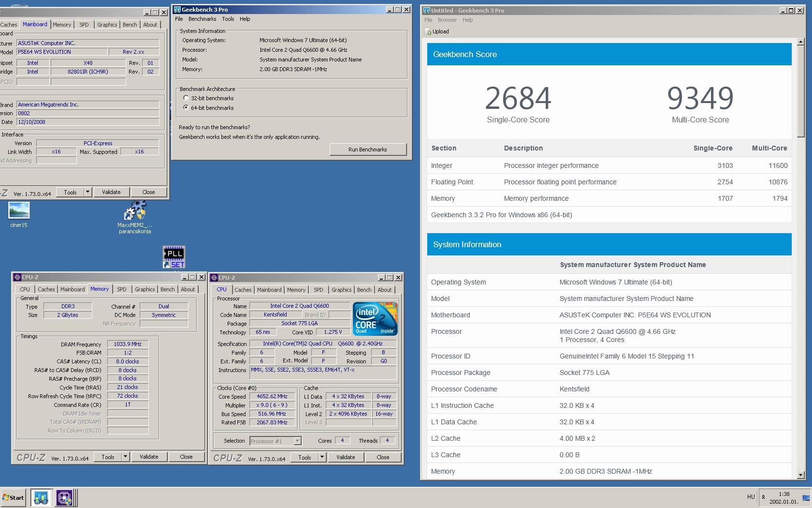The width and height of the screenshot is (812, 508).
Task: Click Validate in CPU-Z Memory window
Action: coord(149,457)
